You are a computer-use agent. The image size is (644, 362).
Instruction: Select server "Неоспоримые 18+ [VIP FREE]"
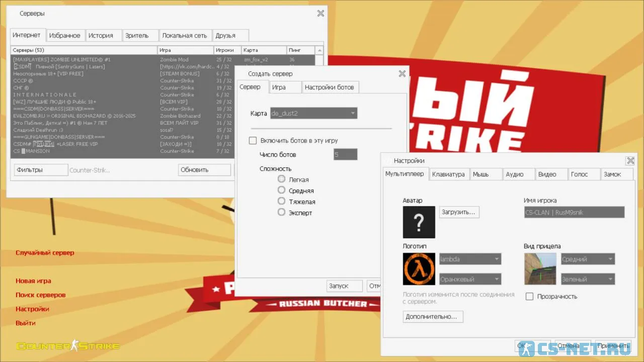[123, 73]
